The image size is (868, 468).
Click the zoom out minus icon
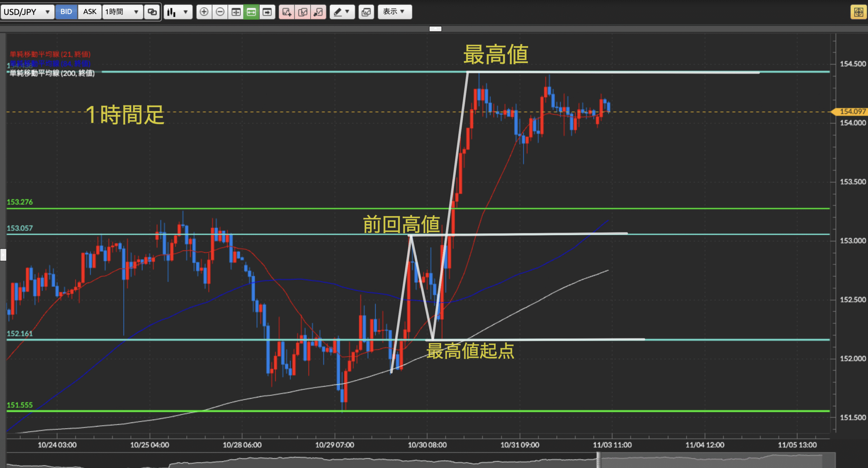(220, 12)
